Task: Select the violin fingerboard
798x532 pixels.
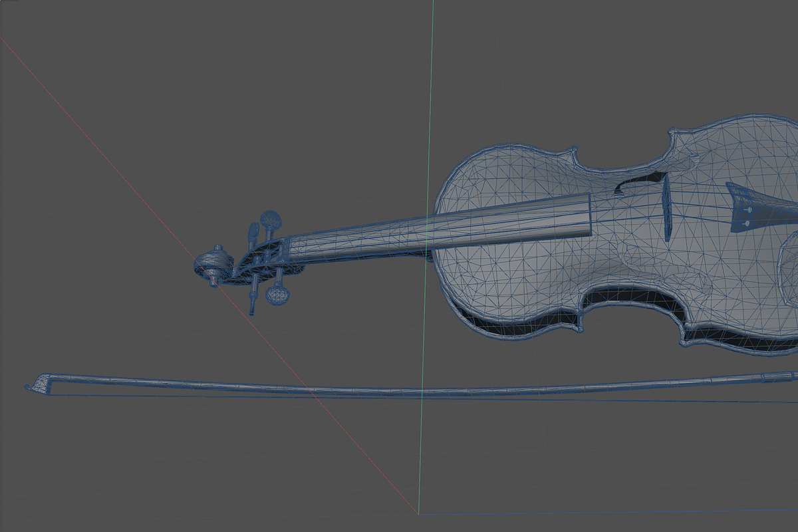Action: point(439,227)
